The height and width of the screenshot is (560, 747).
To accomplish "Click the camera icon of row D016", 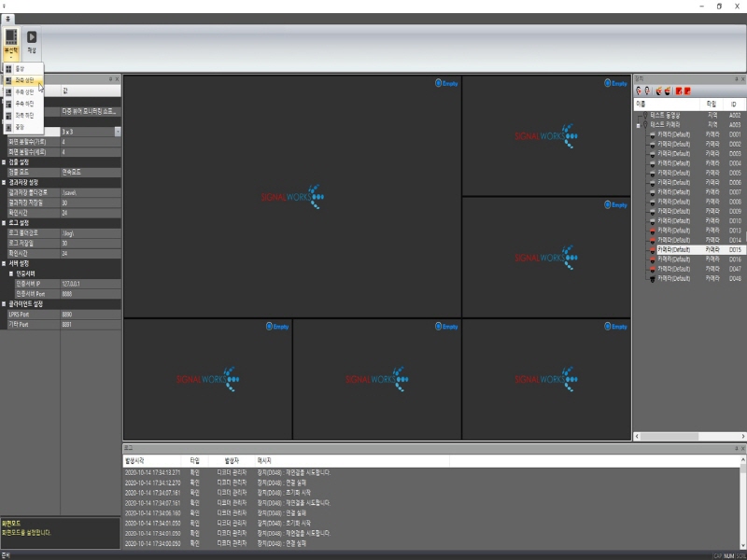I will pos(653,259).
